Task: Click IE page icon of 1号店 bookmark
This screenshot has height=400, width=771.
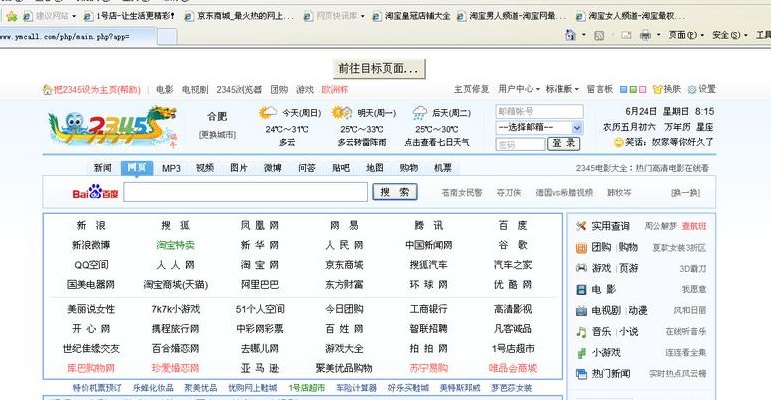Action: (x=89, y=16)
